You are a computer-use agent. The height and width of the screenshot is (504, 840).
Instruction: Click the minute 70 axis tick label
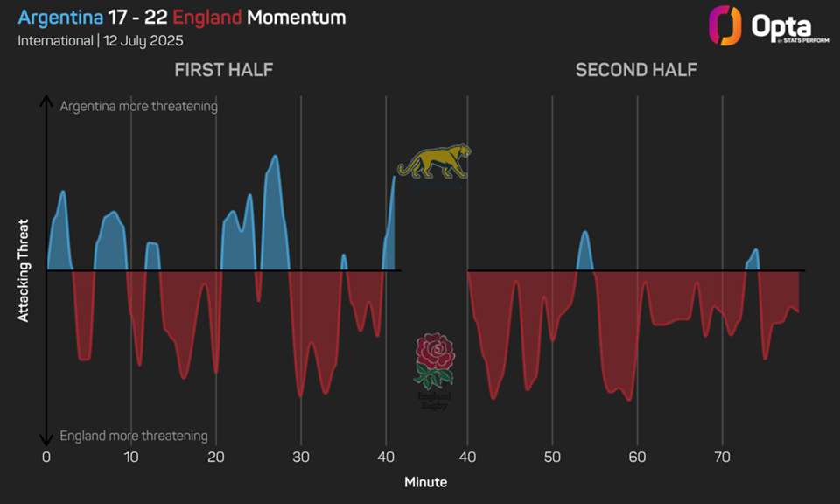pyautogui.click(x=722, y=457)
